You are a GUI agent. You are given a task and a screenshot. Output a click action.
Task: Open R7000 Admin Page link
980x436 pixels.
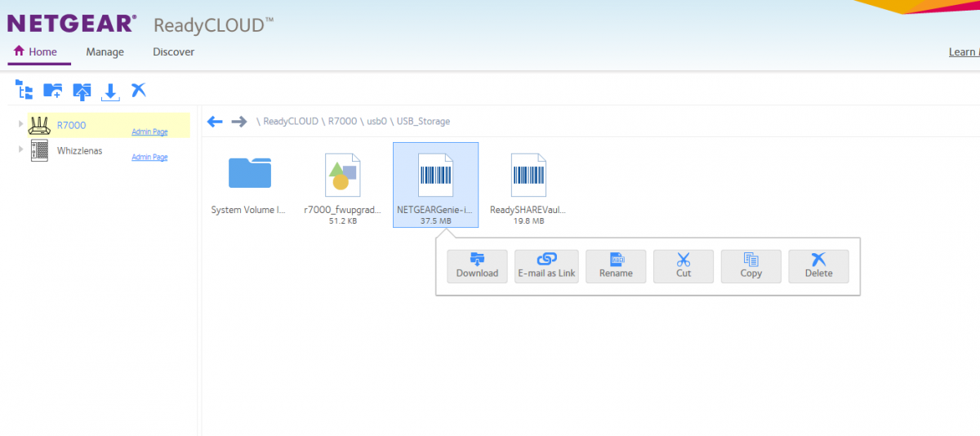149,131
